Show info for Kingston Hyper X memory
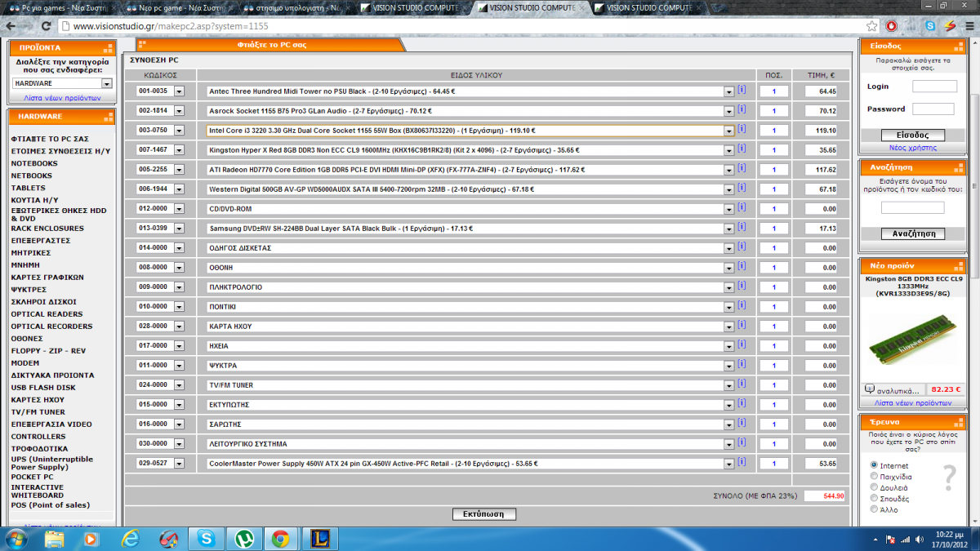980x551 pixels. [x=742, y=148]
